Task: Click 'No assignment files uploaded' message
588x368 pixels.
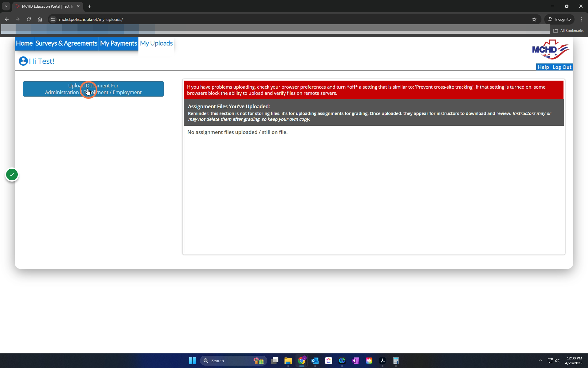Action: point(238,132)
